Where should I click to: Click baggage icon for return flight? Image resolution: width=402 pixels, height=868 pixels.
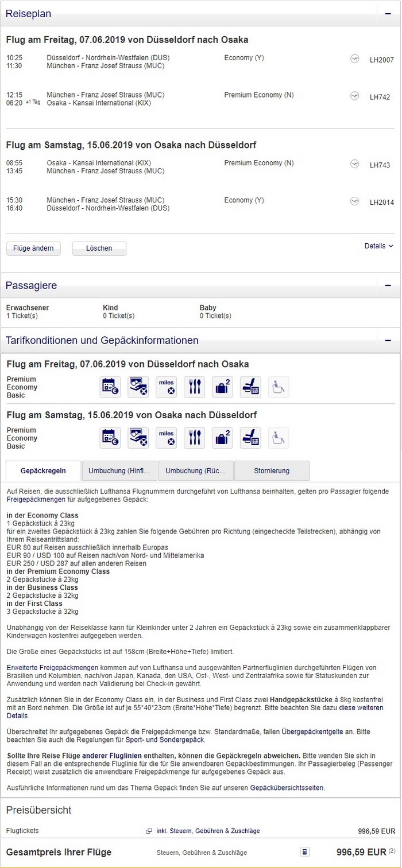[222, 438]
